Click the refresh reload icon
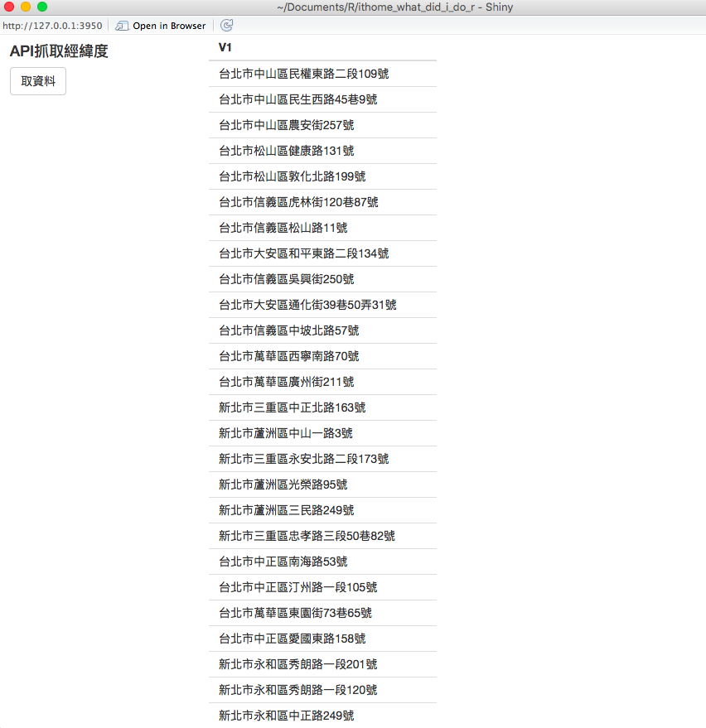The width and height of the screenshot is (706, 728). pos(227,26)
